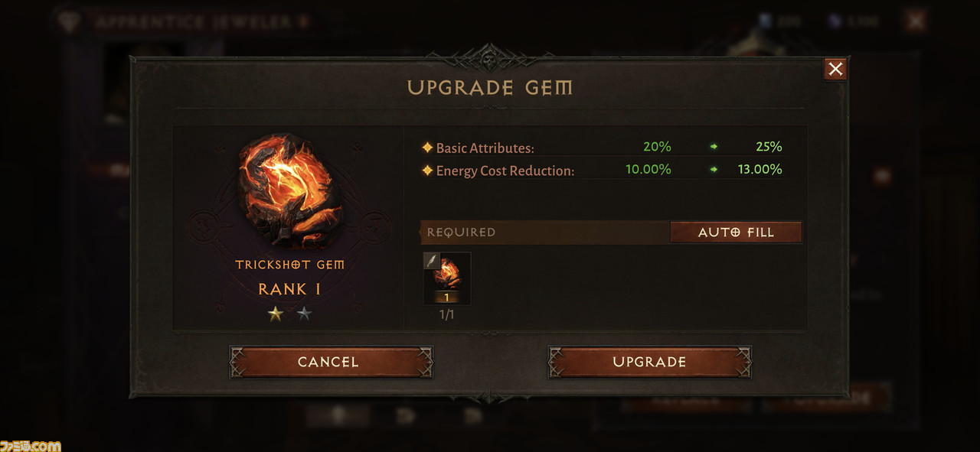Select the required gem material slot
980x452 pixels.
pos(447,278)
